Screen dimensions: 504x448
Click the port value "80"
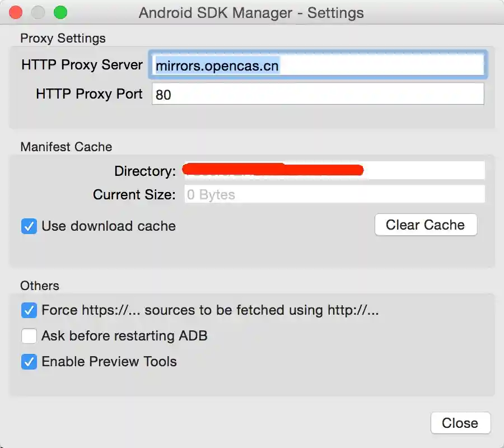(x=162, y=94)
